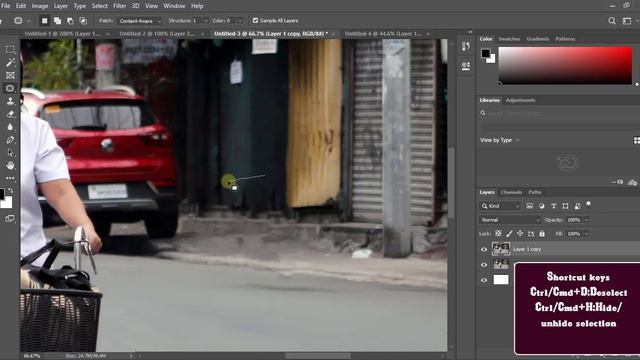Open the Image menu
The height and width of the screenshot is (360, 640).
click(x=40, y=6)
